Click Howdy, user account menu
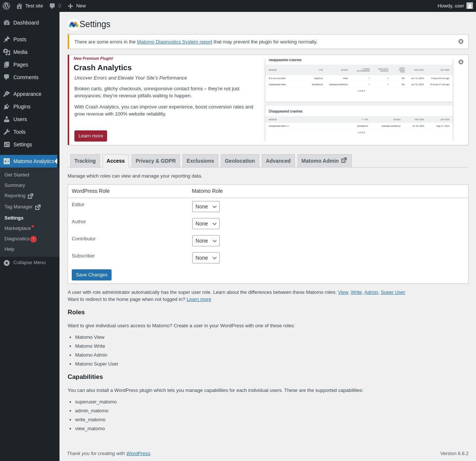This screenshot has width=476, height=461. [455, 6]
